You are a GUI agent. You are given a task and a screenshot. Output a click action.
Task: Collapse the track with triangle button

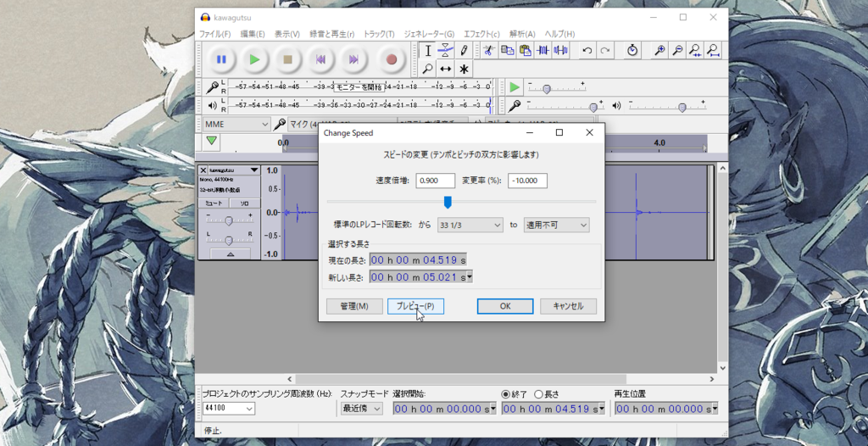click(x=231, y=254)
